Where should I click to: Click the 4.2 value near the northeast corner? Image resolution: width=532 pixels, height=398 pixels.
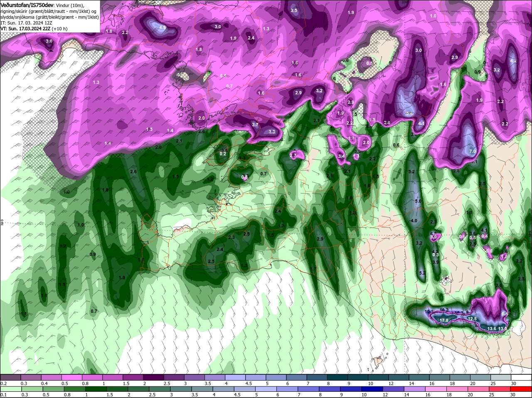(513, 61)
